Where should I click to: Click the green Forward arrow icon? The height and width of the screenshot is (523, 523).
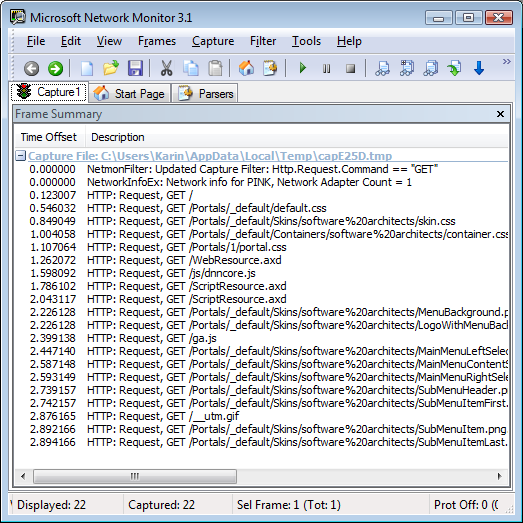[55, 69]
